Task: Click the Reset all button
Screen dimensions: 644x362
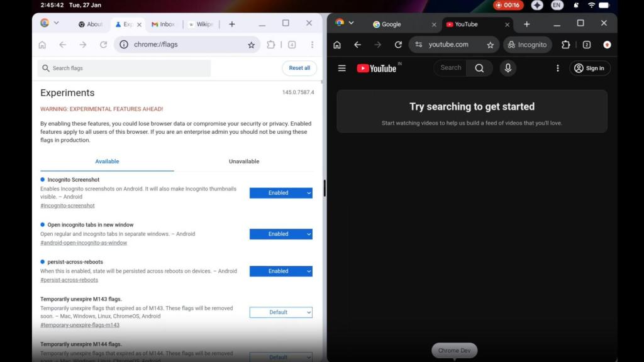Action: (x=299, y=68)
